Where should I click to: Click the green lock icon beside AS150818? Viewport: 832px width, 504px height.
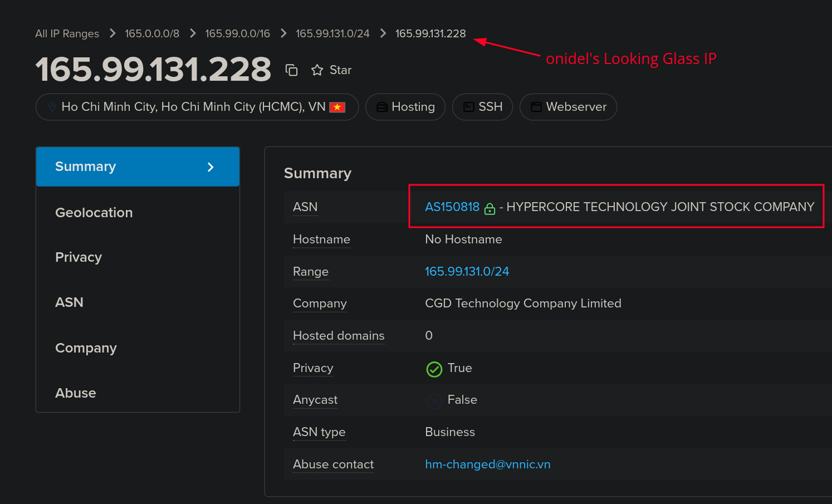tap(490, 208)
